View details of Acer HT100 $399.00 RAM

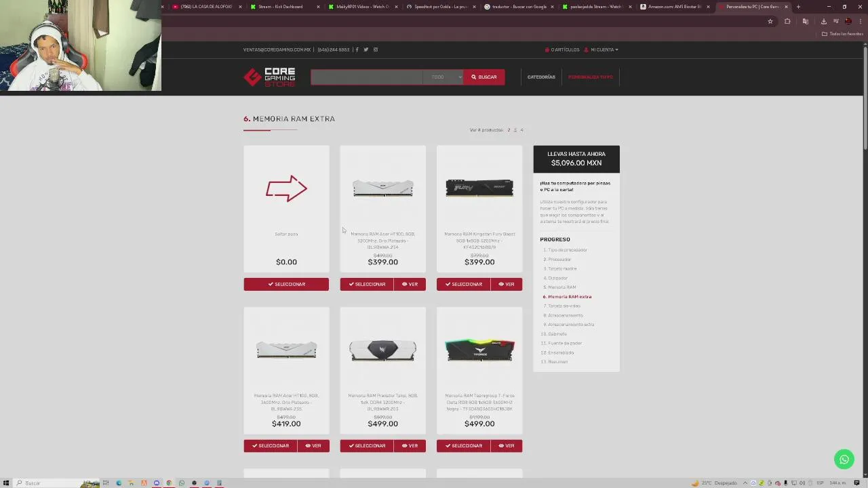pyautogui.click(x=410, y=284)
